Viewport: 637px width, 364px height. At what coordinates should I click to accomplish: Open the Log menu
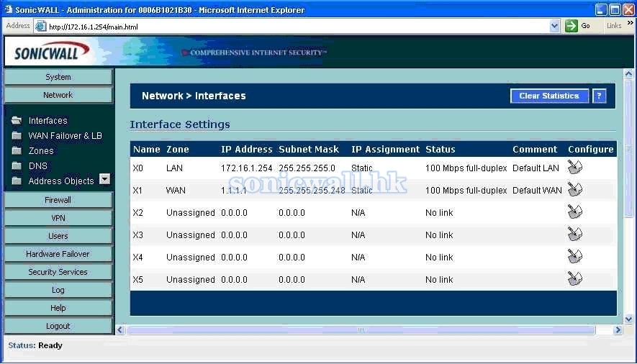tap(58, 290)
